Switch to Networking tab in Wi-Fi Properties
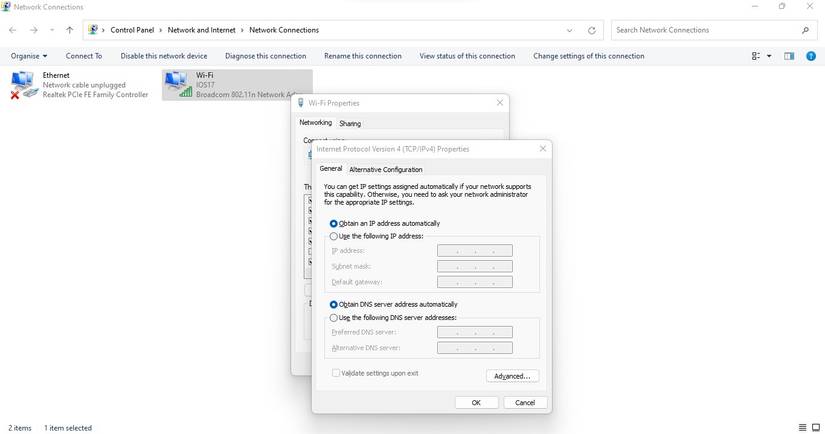Screen dimensions: 825x434 point(316,123)
